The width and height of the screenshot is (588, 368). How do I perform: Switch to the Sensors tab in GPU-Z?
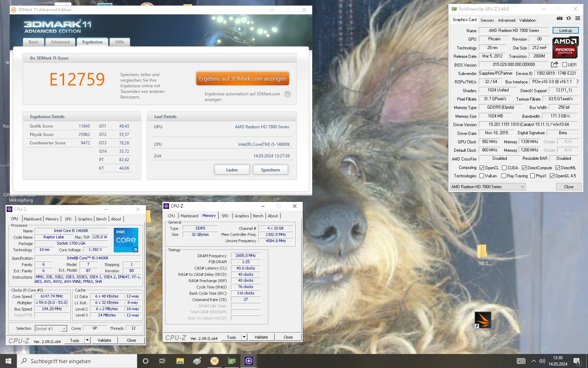point(487,20)
